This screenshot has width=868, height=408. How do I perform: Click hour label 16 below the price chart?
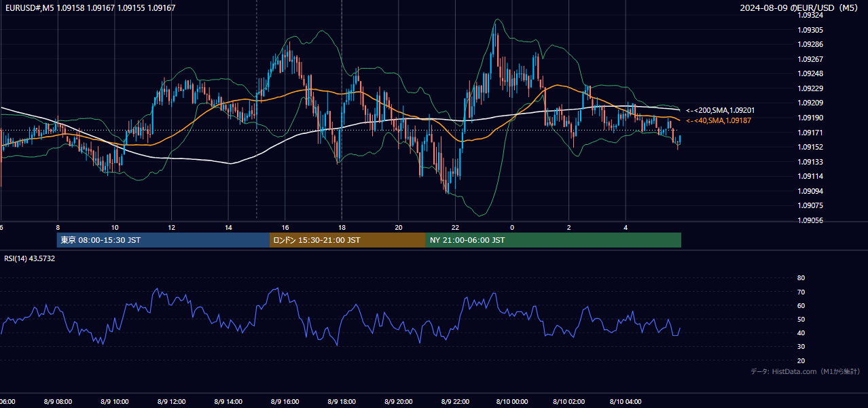pos(285,228)
